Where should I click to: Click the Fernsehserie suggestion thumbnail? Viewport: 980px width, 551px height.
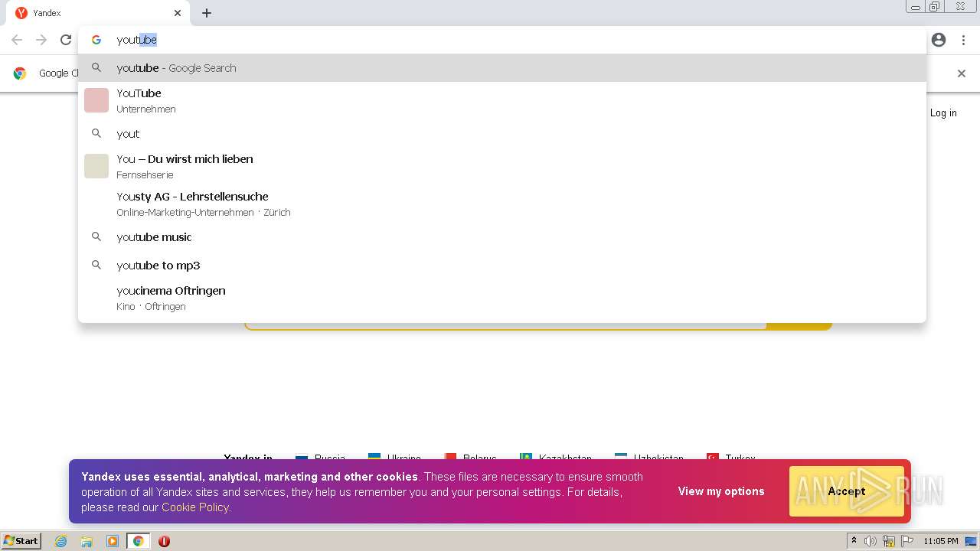pos(96,166)
